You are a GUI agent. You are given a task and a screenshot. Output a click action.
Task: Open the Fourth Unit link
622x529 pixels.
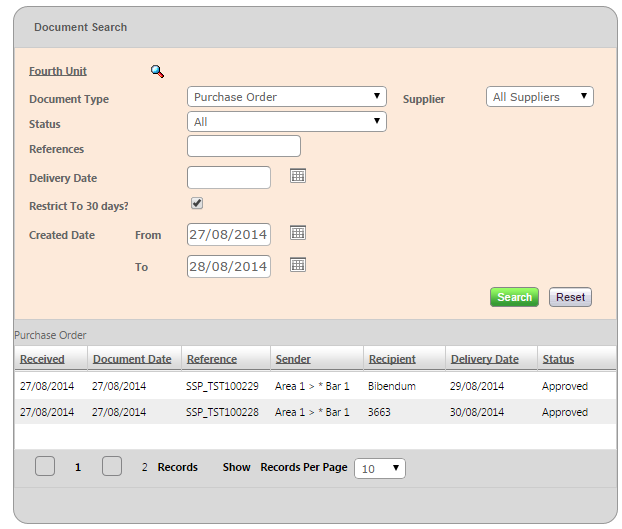click(58, 71)
